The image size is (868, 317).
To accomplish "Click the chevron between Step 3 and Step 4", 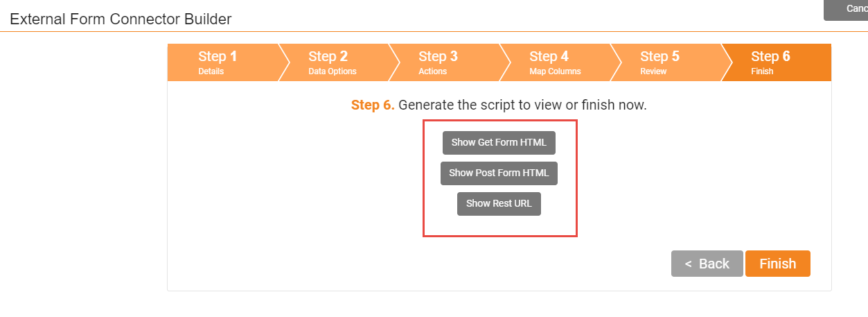I will tap(505, 62).
